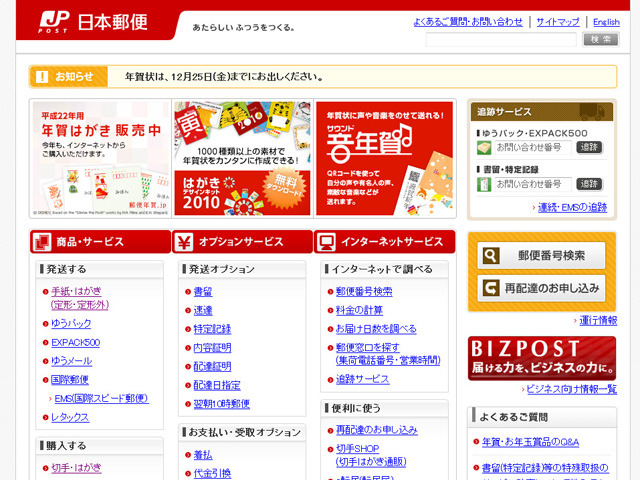Click 追跡 button for 書留・特定記録
This screenshot has height=480, width=640.
589,184
